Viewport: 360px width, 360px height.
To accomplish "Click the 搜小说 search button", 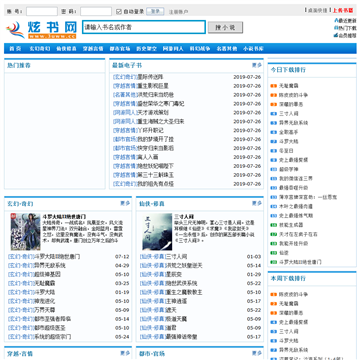I will (x=225, y=27).
